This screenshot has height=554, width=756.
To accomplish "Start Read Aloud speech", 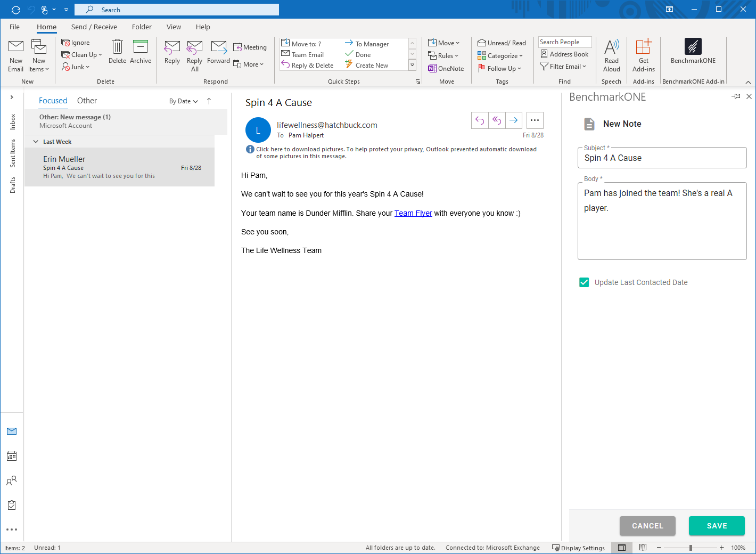I will (x=612, y=55).
